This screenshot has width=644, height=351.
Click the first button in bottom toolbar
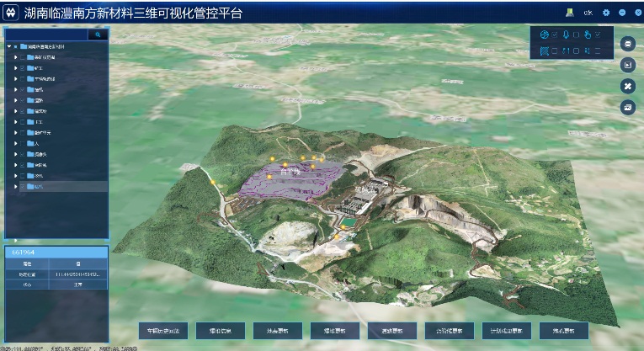163,331
